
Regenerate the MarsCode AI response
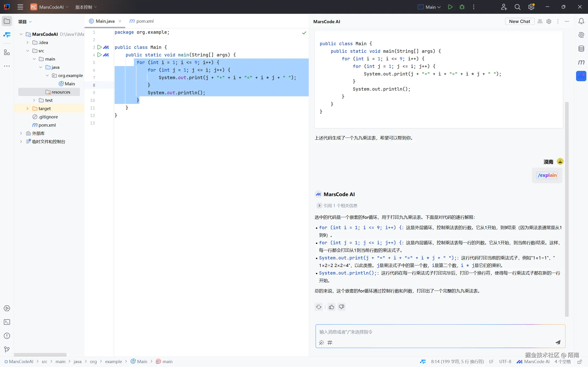(x=319, y=307)
